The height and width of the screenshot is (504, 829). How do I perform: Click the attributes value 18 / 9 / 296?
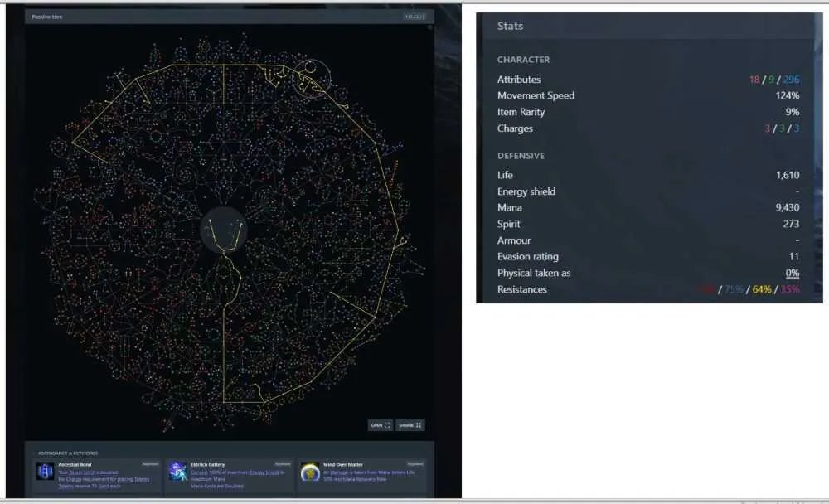click(x=774, y=80)
